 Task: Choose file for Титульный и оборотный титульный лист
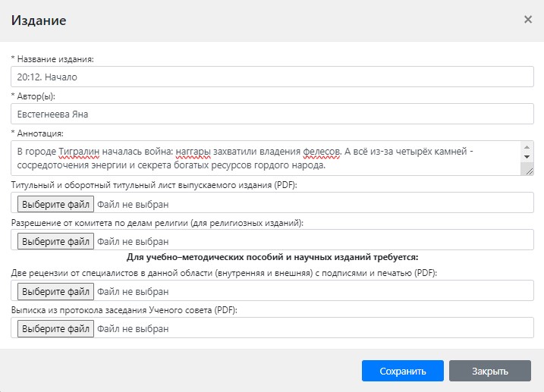point(55,204)
